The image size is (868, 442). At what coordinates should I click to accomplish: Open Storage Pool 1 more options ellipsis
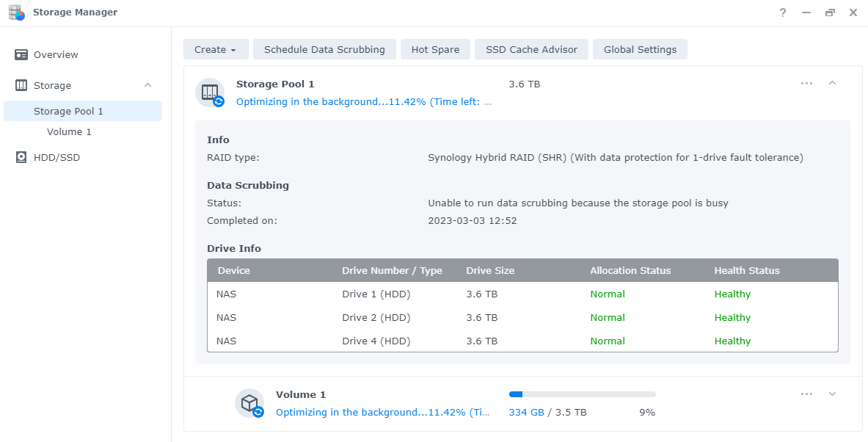[806, 83]
